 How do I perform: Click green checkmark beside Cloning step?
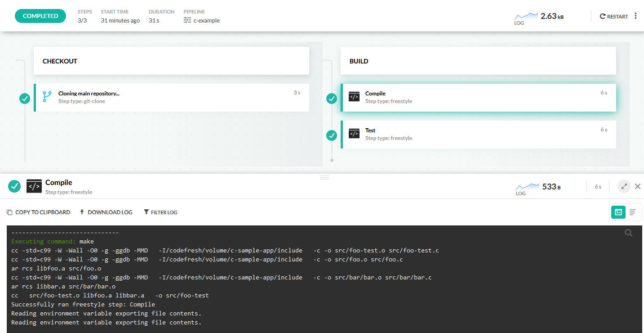25,98
